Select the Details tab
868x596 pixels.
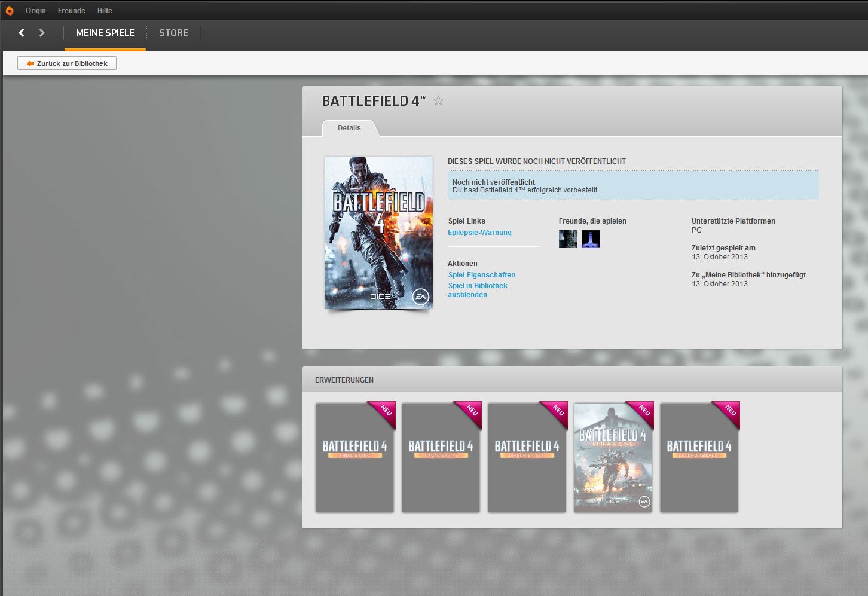349,128
